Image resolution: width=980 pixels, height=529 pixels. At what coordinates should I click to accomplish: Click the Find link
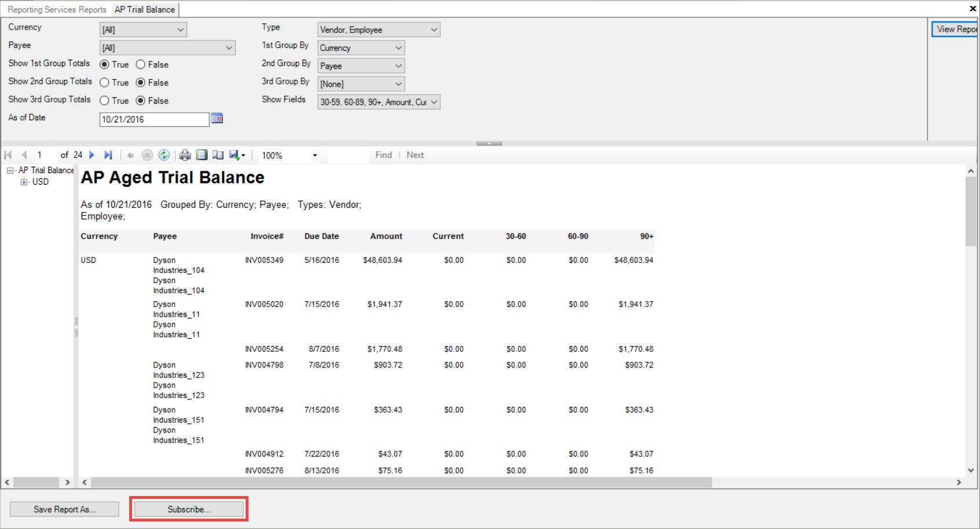[383, 155]
